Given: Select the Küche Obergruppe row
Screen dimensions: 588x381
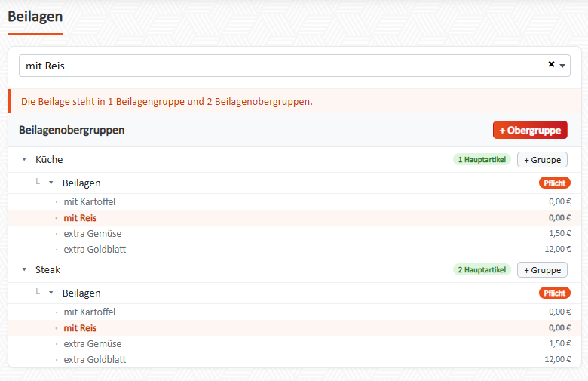Looking at the screenshot, I should click(x=295, y=159).
